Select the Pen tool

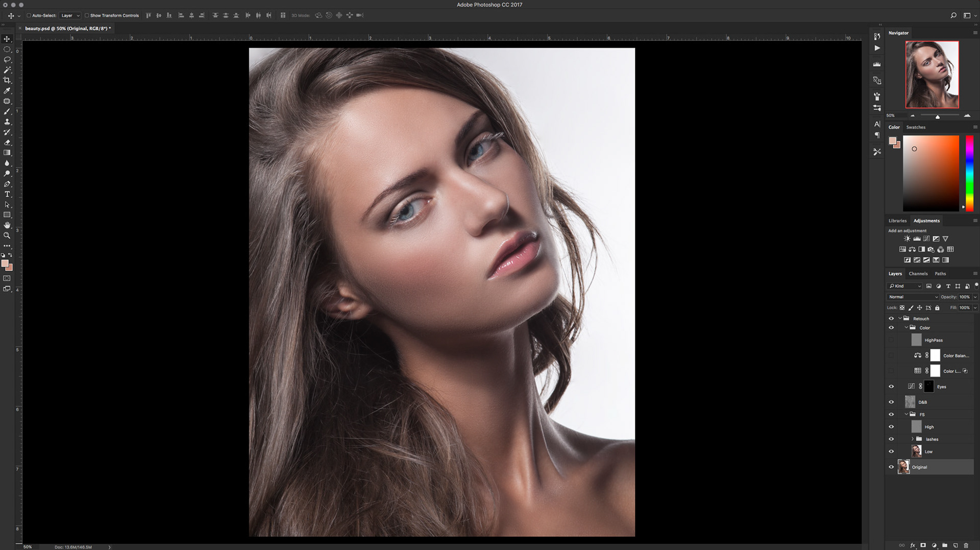click(7, 184)
